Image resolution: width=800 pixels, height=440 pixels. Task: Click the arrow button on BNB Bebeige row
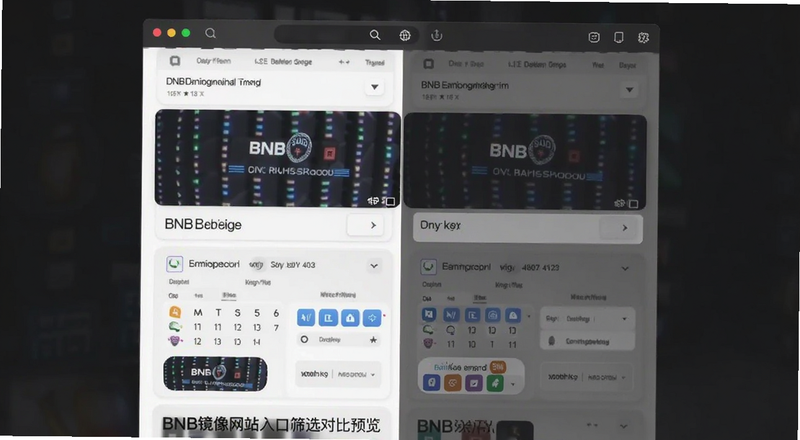pyautogui.click(x=365, y=225)
